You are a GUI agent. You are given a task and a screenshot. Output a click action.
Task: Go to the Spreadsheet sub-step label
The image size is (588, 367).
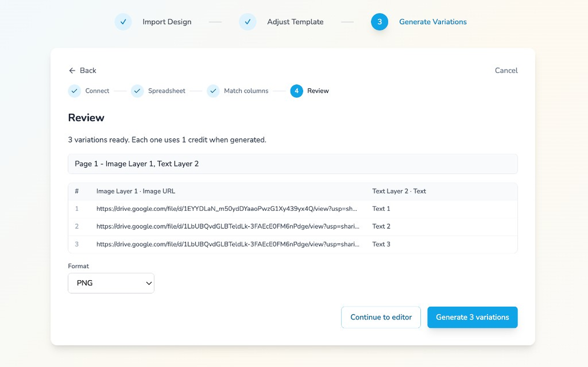(167, 91)
